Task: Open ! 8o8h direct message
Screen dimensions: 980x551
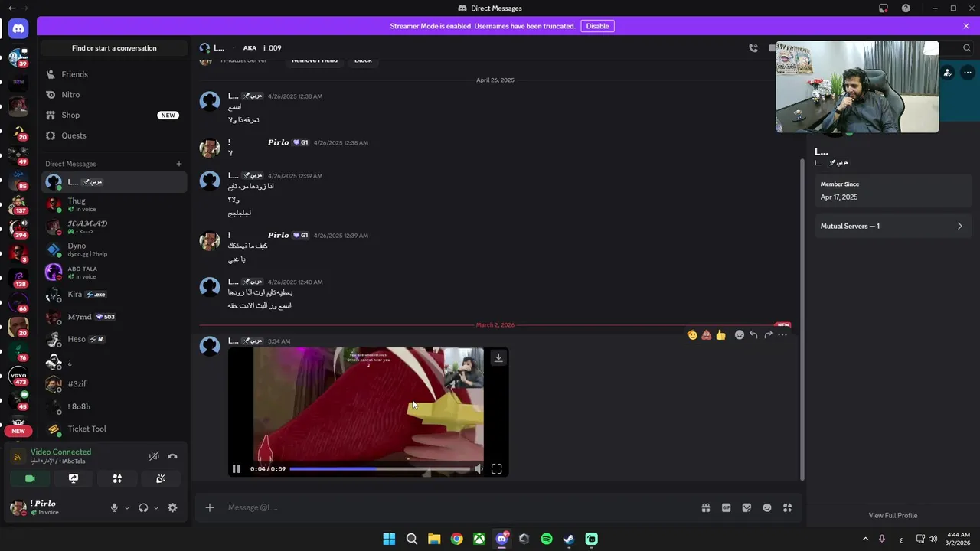Action: click(114, 406)
